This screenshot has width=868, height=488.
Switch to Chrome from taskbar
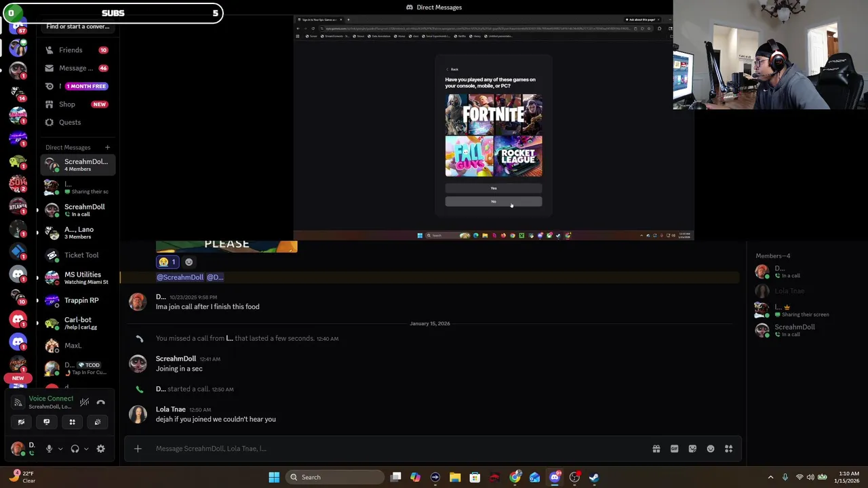(x=515, y=477)
